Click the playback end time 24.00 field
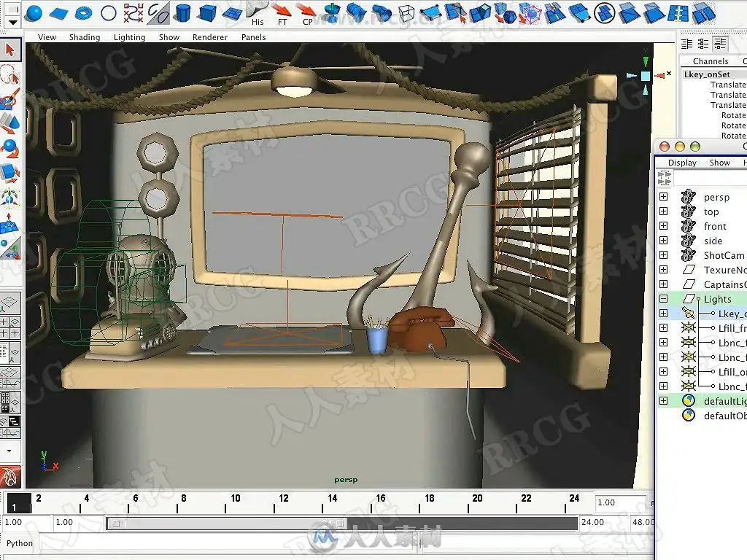 point(603,522)
